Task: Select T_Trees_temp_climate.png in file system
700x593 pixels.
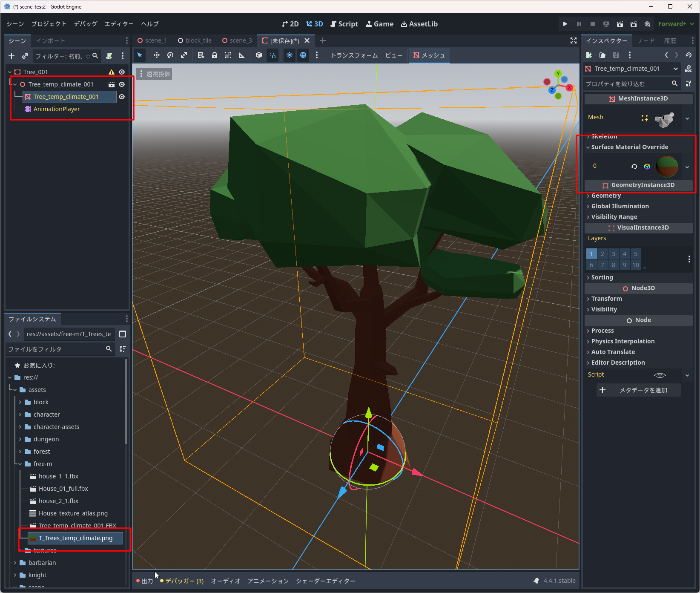Action: pyautogui.click(x=75, y=538)
